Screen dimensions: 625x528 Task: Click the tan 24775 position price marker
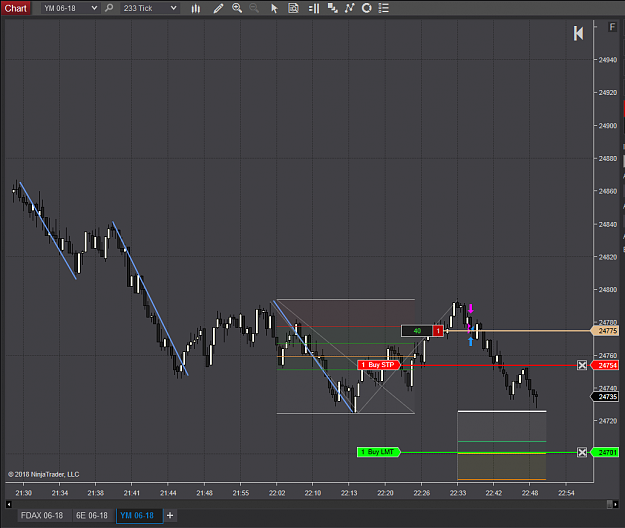[605, 331]
